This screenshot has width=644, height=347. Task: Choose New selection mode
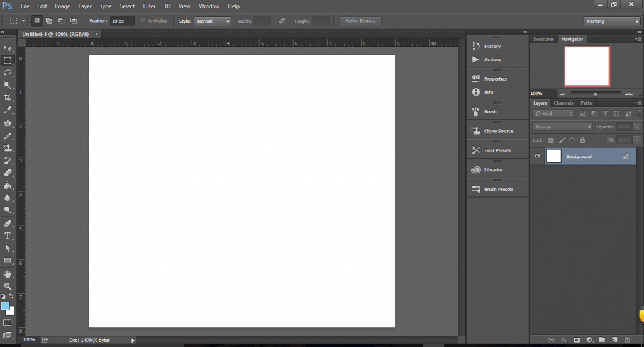click(36, 21)
